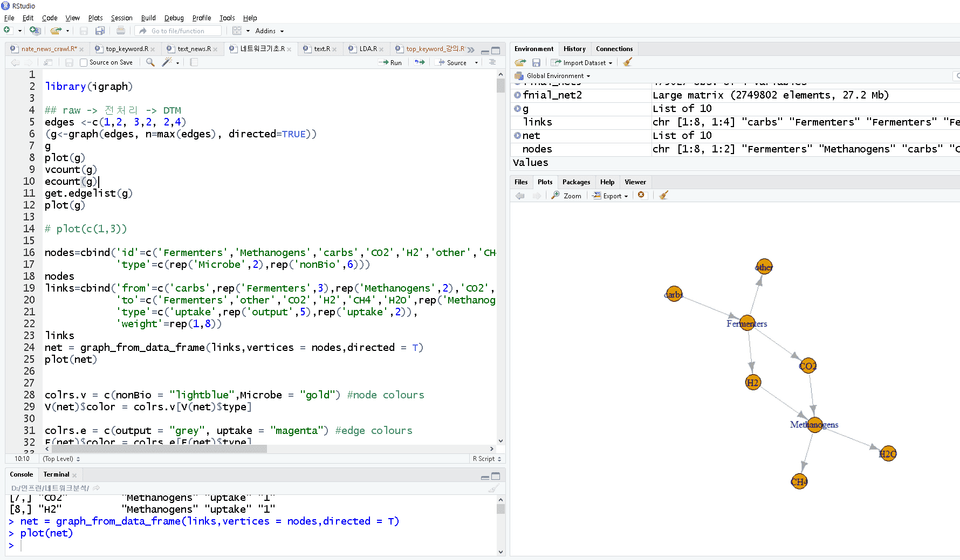The image size is (960, 560).
Task: Clear all plots using the broom icon
Action: (x=664, y=196)
